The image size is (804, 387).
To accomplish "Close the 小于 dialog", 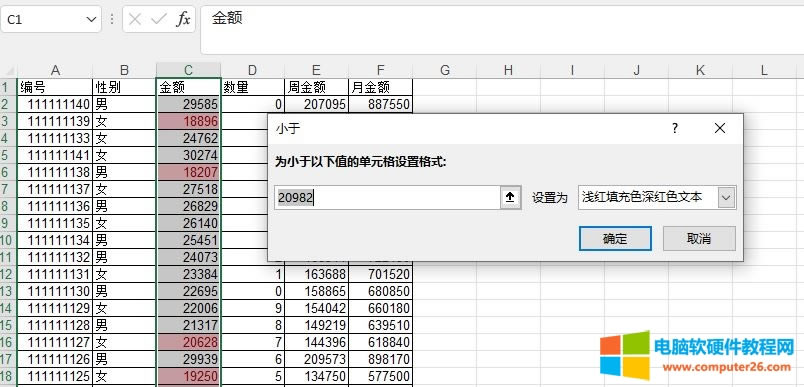I will pyautogui.click(x=719, y=128).
